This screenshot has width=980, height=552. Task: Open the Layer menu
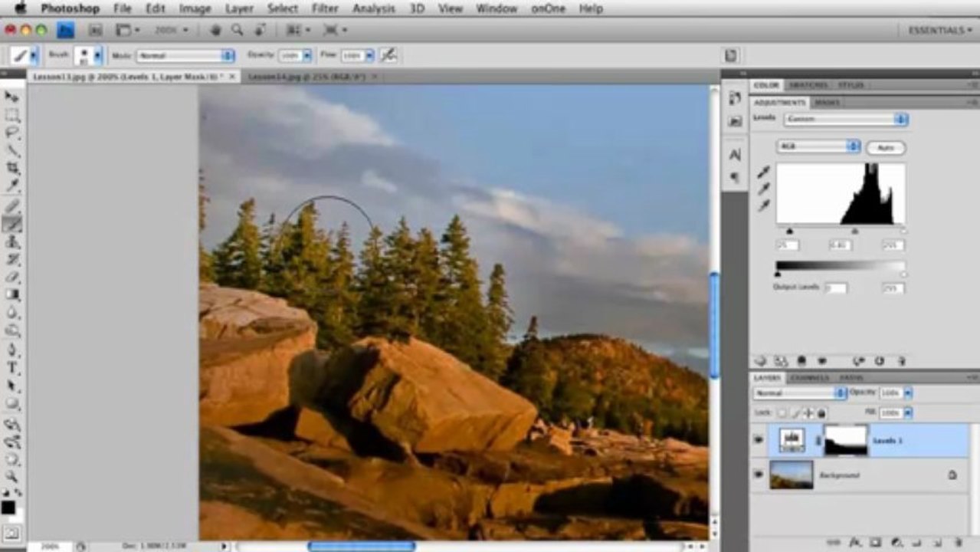coord(239,8)
